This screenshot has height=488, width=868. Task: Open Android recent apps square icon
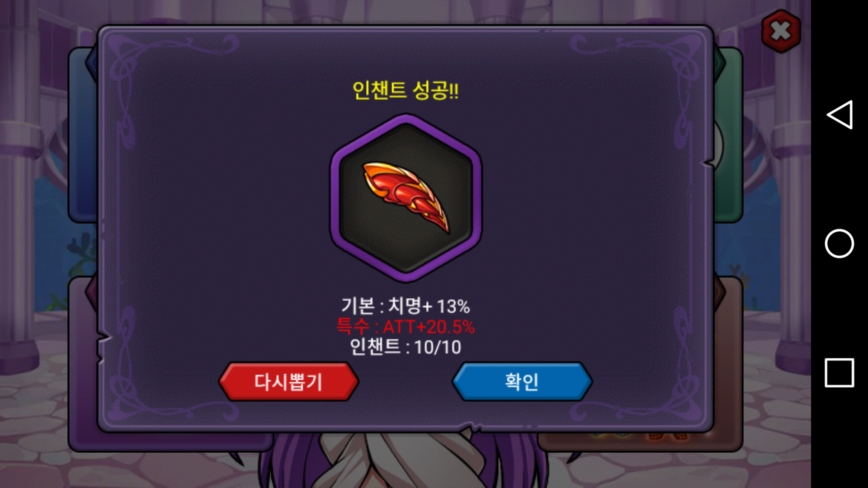[x=839, y=373]
